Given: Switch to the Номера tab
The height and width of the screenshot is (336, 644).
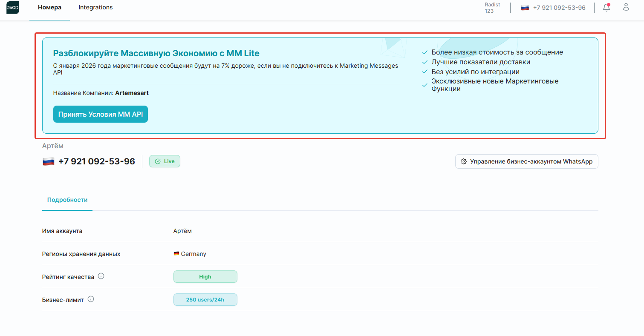Looking at the screenshot, I should point(49,7).
